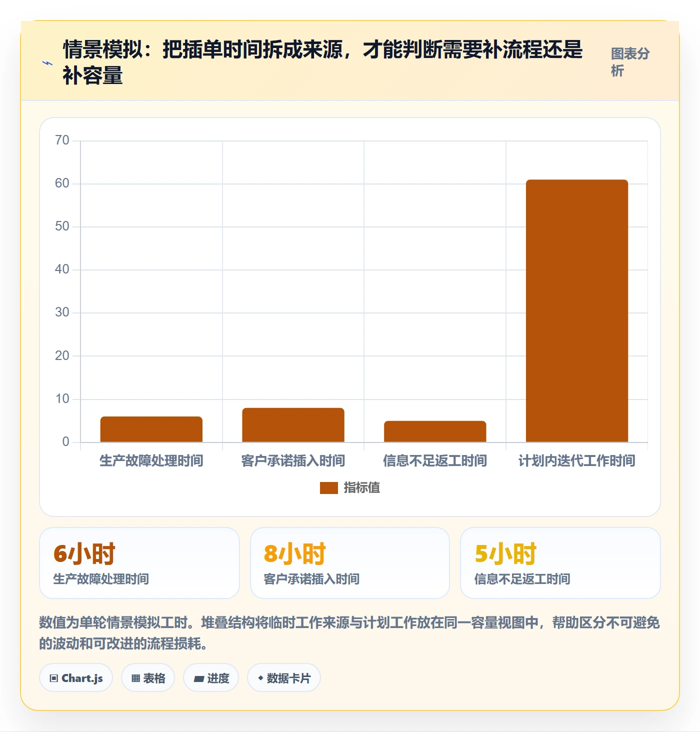Viewport: 700px width, 732px height.
Task: Select the 信息不足返工时间 bar in chart
Action: (x=435, y=431)
